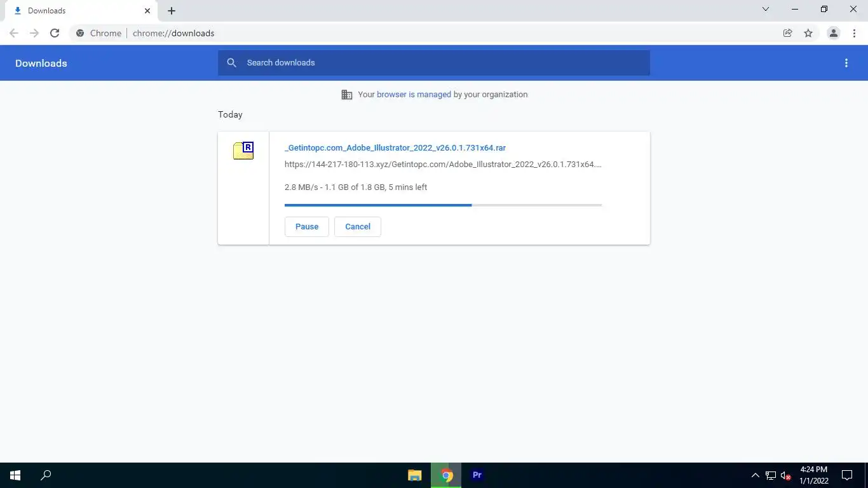
Task: Click the Downloads page heading
Action: pyautogui.click(x=41, y=64)
